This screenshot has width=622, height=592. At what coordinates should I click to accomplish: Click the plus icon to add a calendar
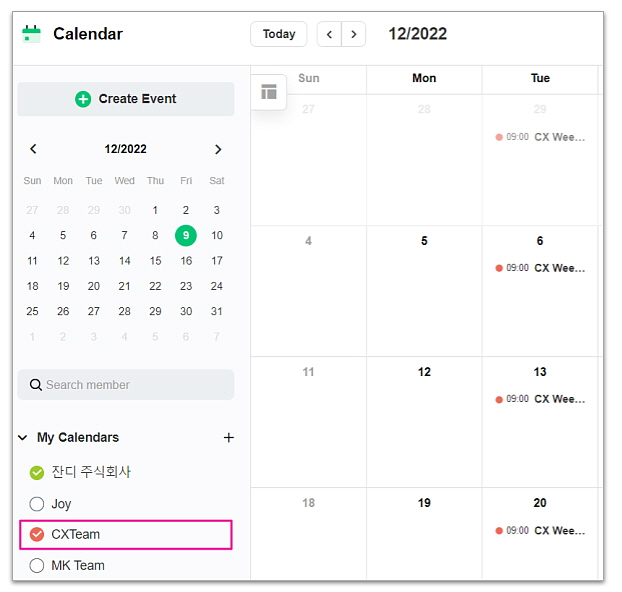(228, 437)
